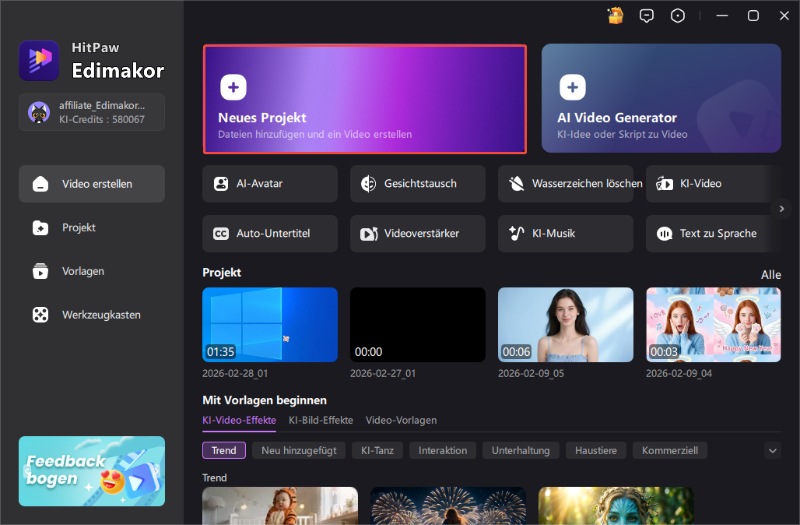Click the feedback message icon in title bar
The height and width of the screenshot is (525, 800).
(x=647, y=15)
